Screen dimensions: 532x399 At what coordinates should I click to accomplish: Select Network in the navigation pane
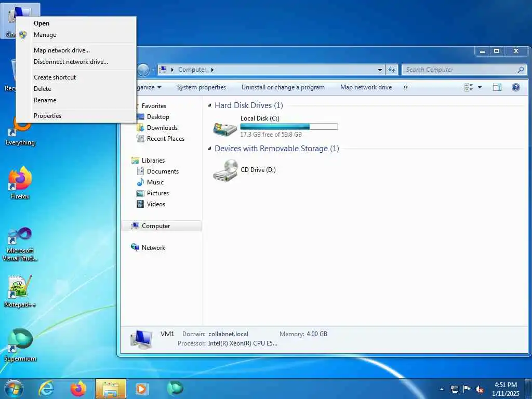click(153, 248)
